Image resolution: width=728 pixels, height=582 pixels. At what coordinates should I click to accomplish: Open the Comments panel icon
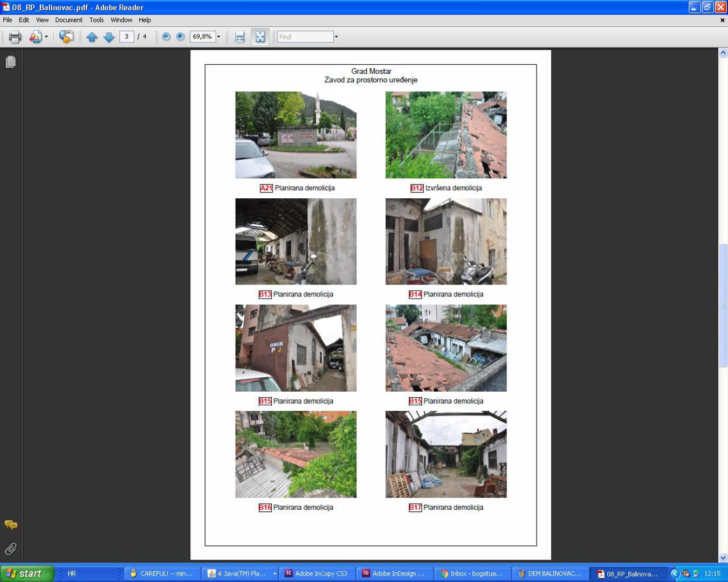pyautogui.click(x=11, y=525)
